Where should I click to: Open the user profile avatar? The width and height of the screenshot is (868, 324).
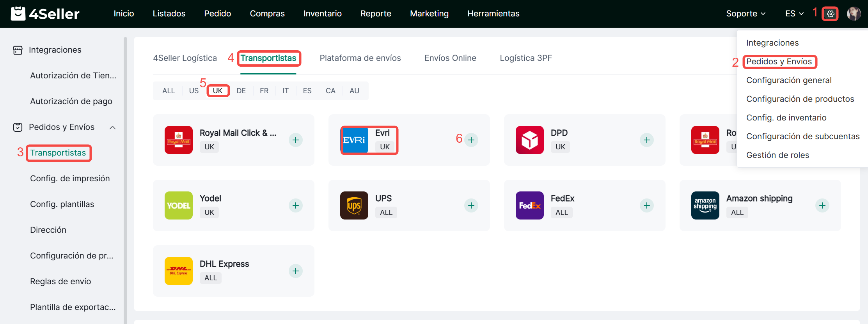point(854,14)
